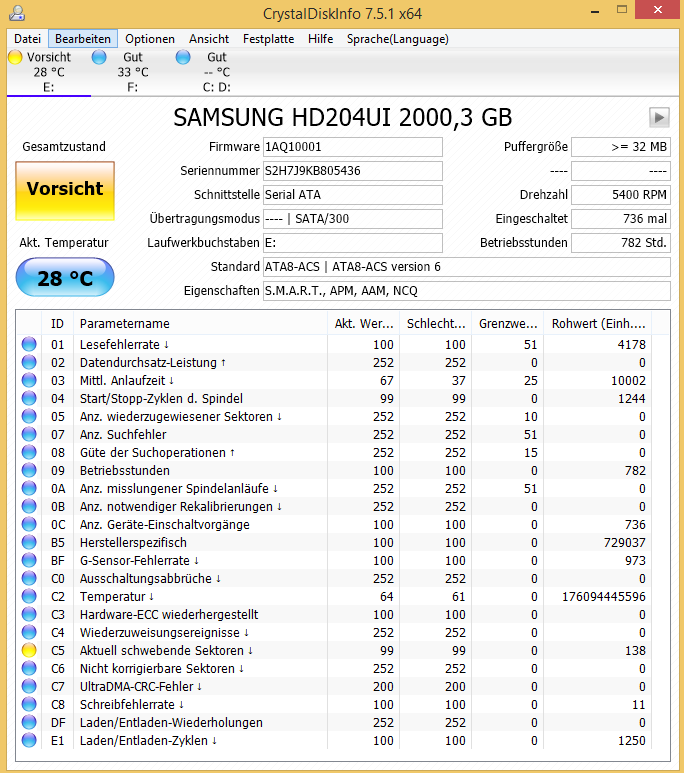Click status icon of Anz. misslungener Spindelanläufe row

29,488
